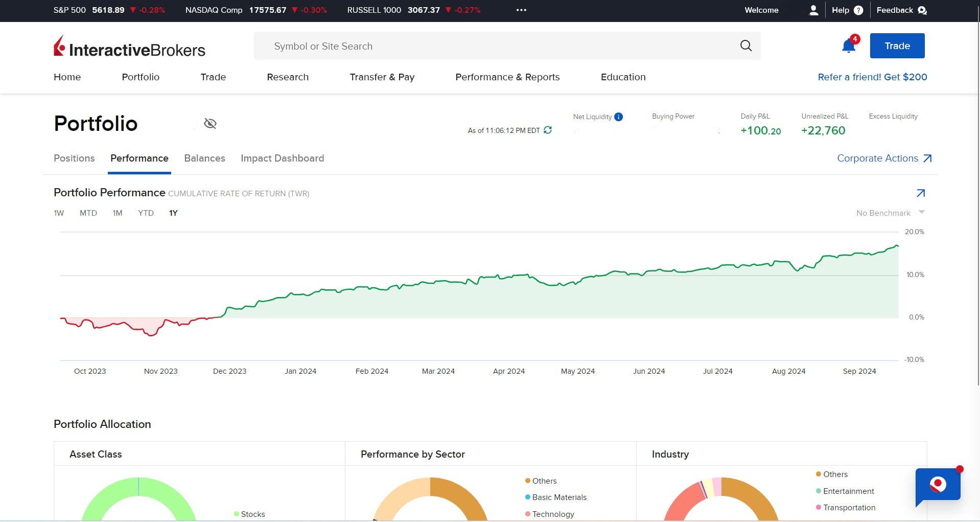
Task: Refresh the portfolio data timestamp
Action: pyautogui.click(x=548, y=130)
